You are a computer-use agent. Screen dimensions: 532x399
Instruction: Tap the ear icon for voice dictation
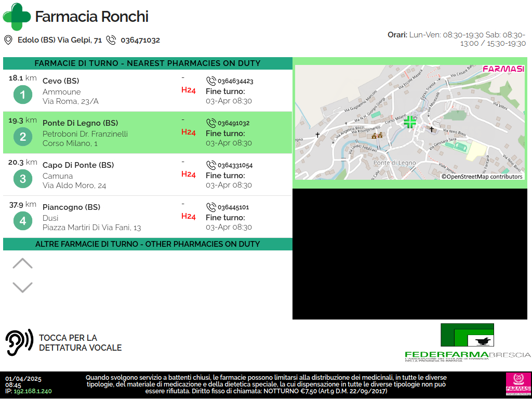click(19, 342)
